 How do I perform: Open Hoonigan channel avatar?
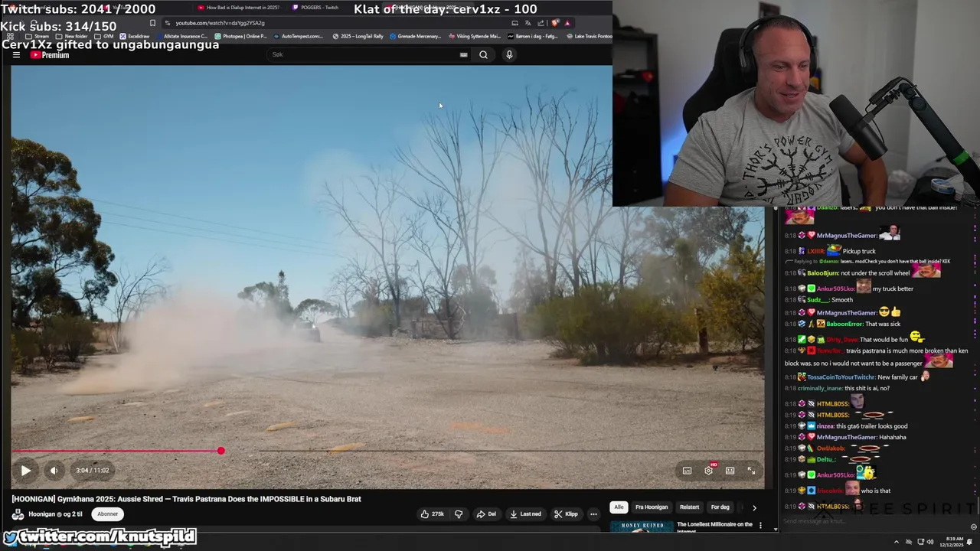point(18,514)
